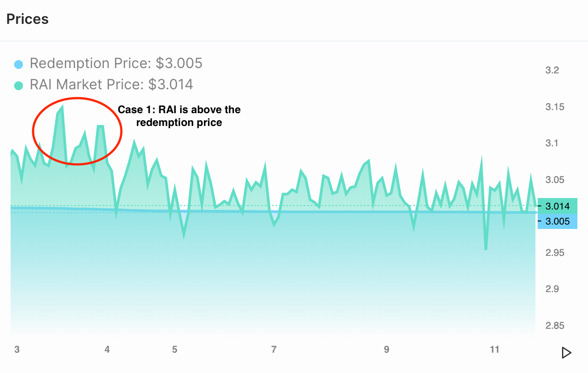Click date label 11 on the x-axis
The height and width of the screenshot is (373, 588).
pyautogui.click(x=494, y=350)
